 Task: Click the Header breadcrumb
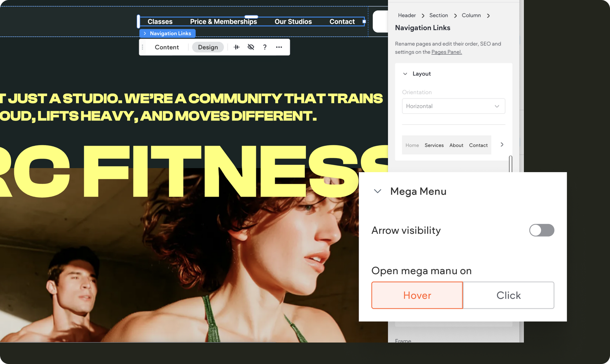407,15
